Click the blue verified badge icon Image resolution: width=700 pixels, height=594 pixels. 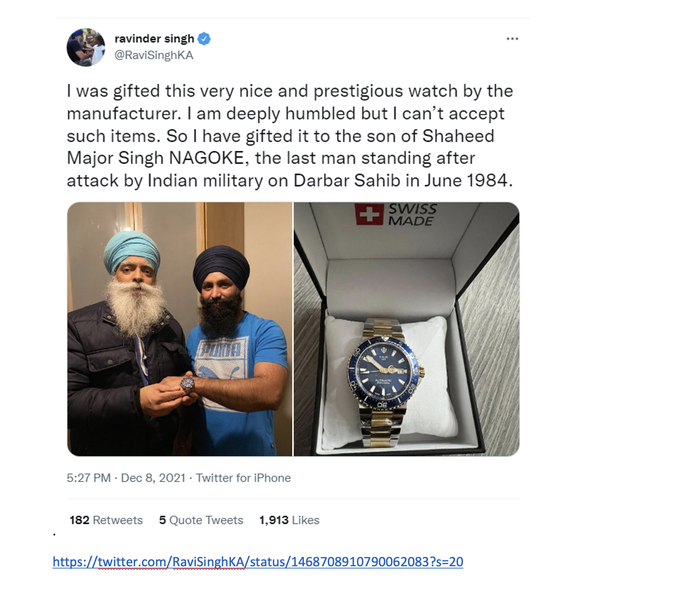(204, 38)
